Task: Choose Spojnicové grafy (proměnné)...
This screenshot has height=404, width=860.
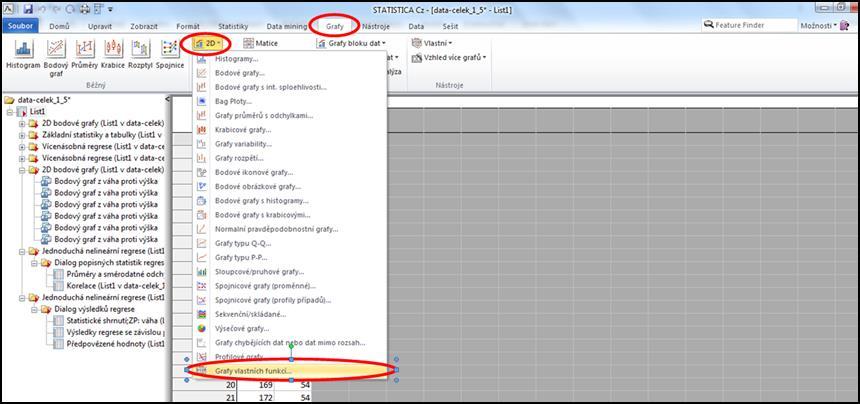Action: coord(290,286)
